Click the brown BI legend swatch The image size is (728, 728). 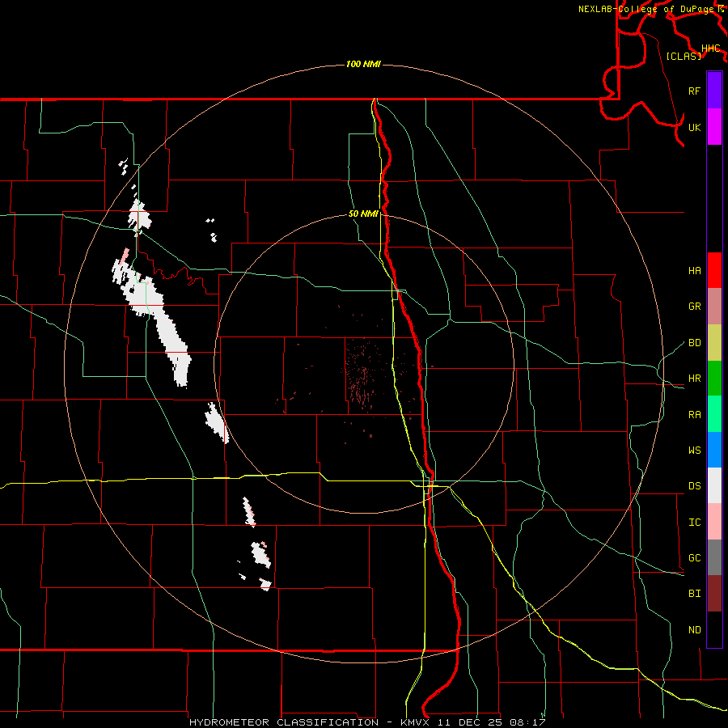pyautogui.click(x=714, y=594)
